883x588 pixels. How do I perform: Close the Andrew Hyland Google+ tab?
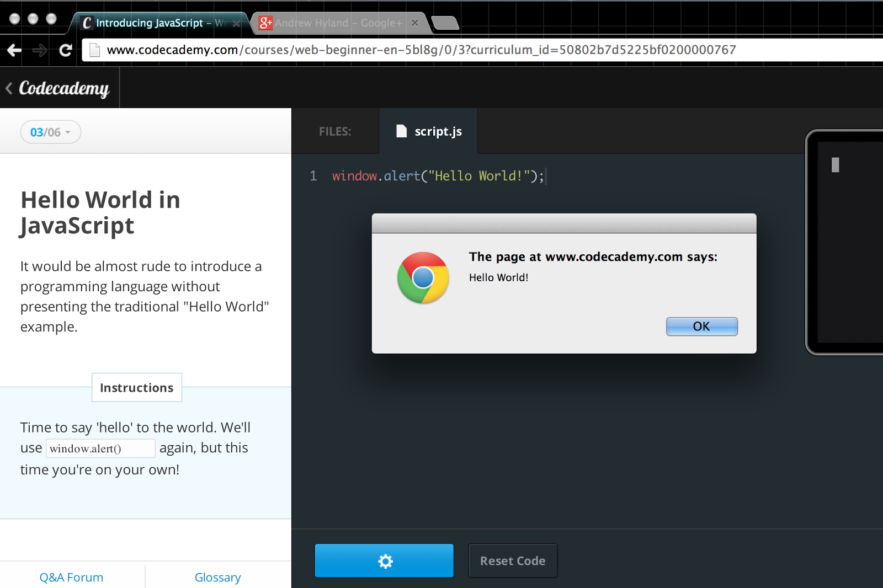(x=415, y=23)
